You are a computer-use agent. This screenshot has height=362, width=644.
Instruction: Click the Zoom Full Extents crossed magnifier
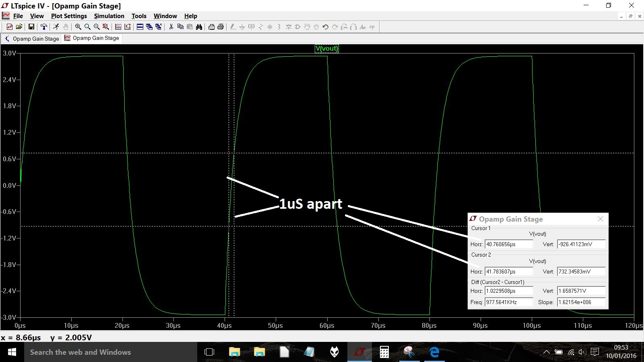pyautogui.click(x=106, y=27)
